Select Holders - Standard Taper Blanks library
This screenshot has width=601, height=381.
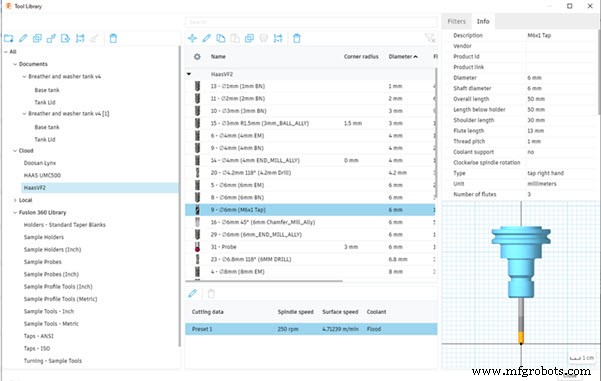coord(64,225)
